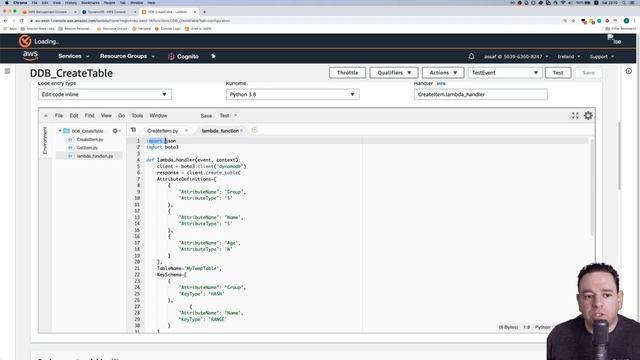Open the Apps bookmark shortcut

[x=10, y=29]
